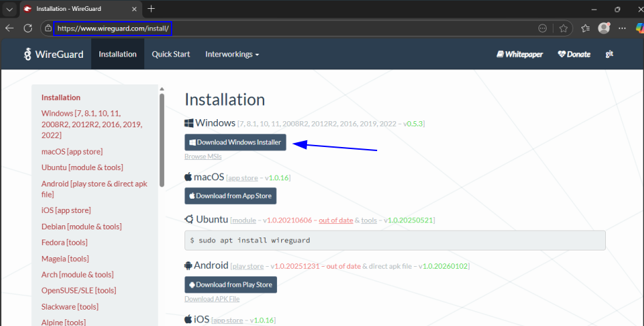This screenshot has height=326, width=644.
Task: Open the browser profile avatar
Action: point(604,28)
